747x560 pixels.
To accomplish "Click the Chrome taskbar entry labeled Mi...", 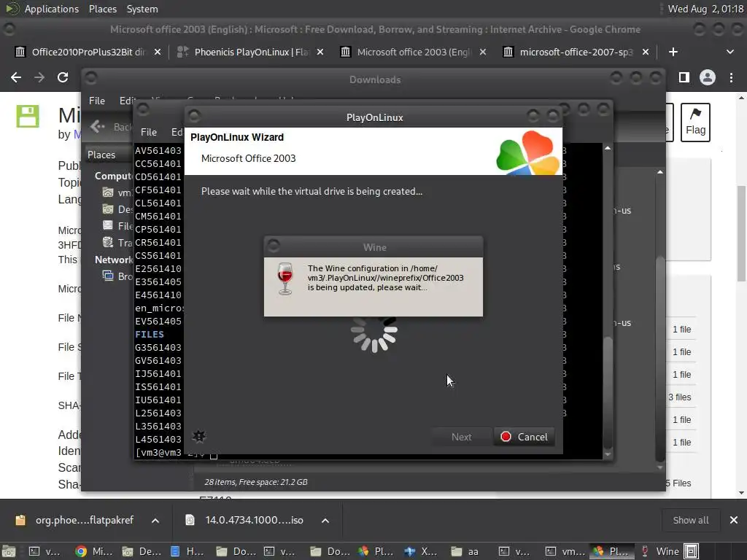I will 94,551.
